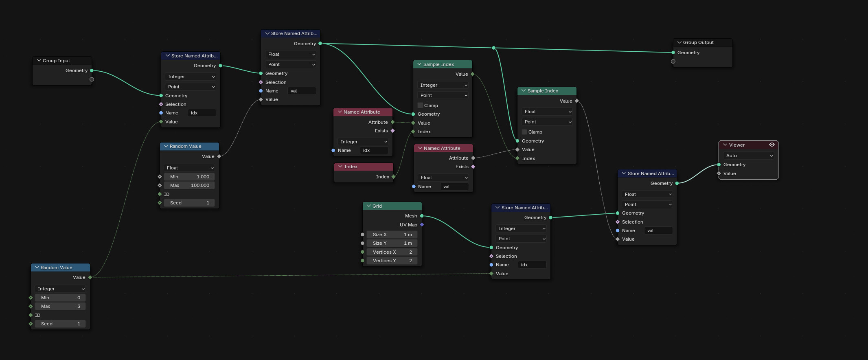Open the Integer dropdown in Named Attribute idx
Image resolution: width=868 pixels, height=360 pixels.
tap(363, 142)
